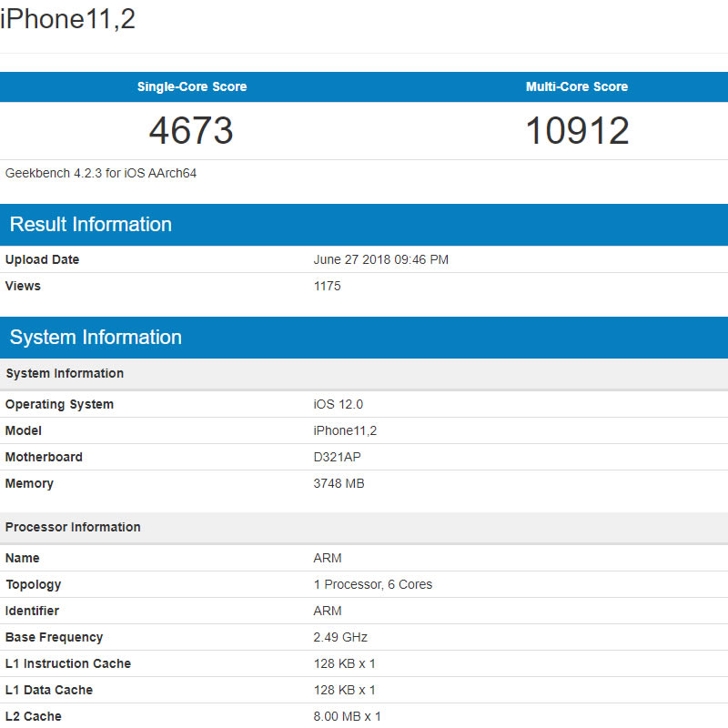Click the Geekbench 4.2.3 version text
This screenshot has width=728, height=728.
pyautogui.click(x=101, y=173)
